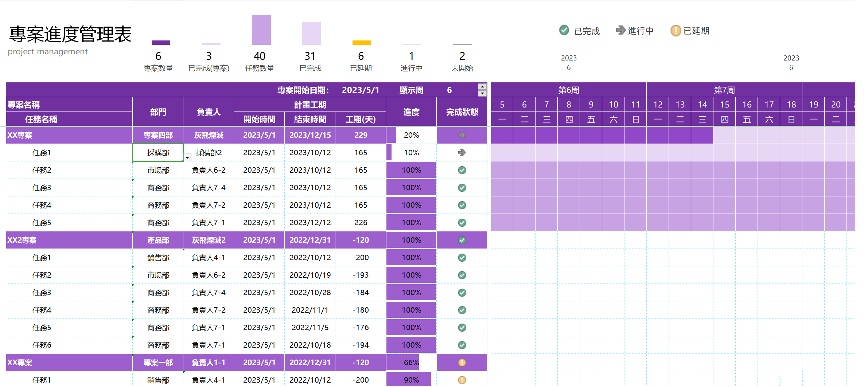Click the arrow status icon in the 採購部2 row
This screenshot has height=387, width=868.
pos(462,153)
